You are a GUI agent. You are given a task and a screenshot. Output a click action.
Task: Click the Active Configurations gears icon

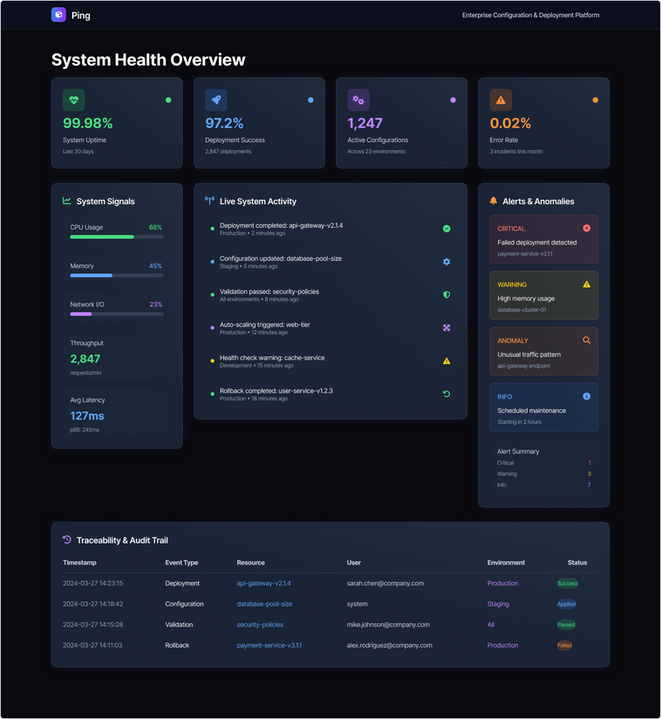coord(358,100)
